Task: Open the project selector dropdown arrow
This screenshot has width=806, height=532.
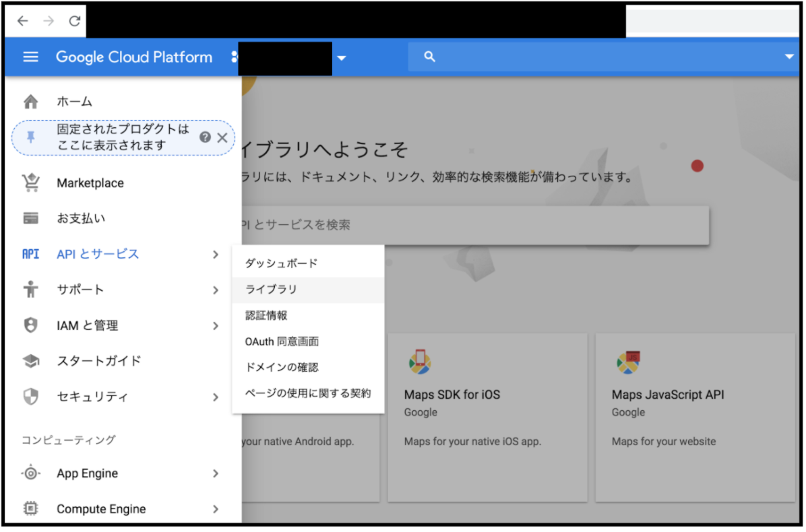Action: (342, 58)
